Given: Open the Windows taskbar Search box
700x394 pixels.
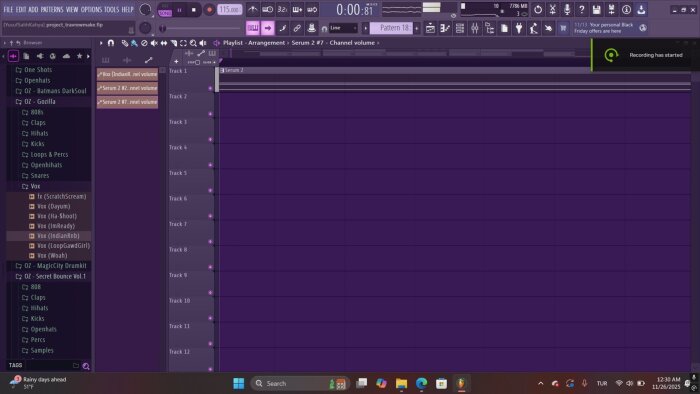Looking at the screenshot, I should pyautogui.click(x=299, y=383).
